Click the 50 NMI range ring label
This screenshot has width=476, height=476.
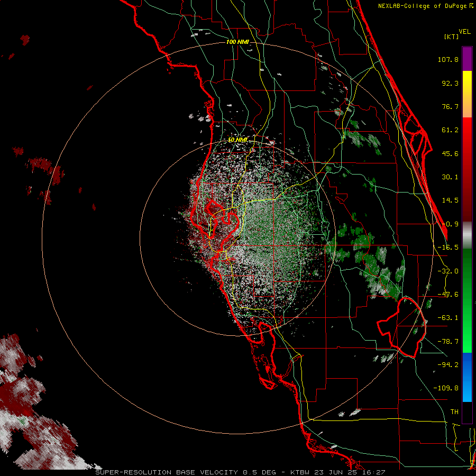pyautogui.click(x=237, y=140)
